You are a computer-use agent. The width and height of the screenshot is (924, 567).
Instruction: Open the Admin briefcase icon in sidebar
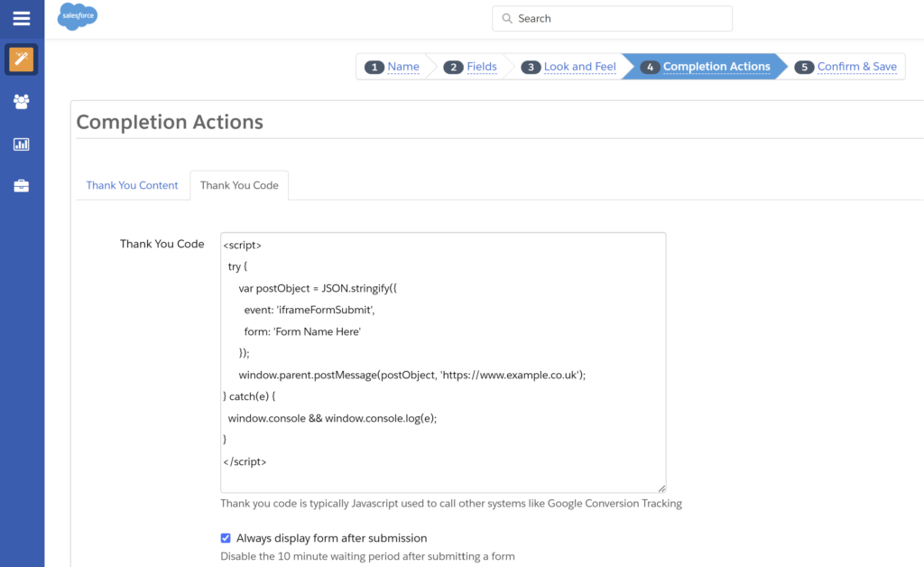click(x=22, y=186)
